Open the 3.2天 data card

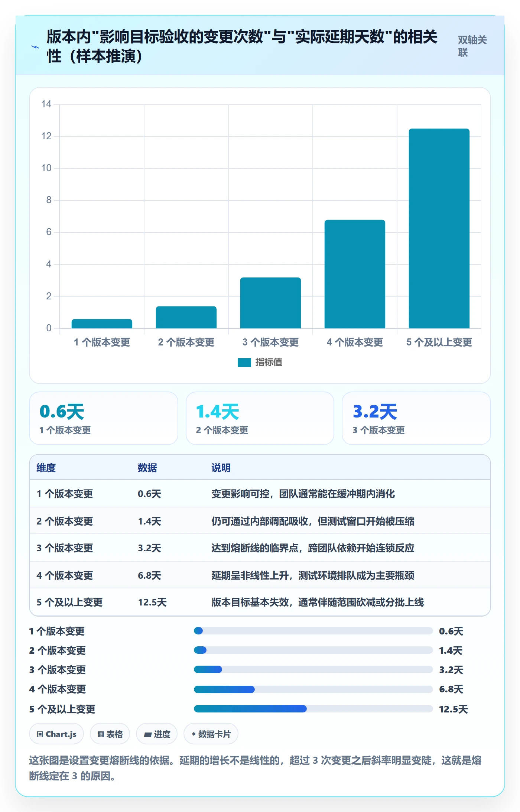click(416, 418)
